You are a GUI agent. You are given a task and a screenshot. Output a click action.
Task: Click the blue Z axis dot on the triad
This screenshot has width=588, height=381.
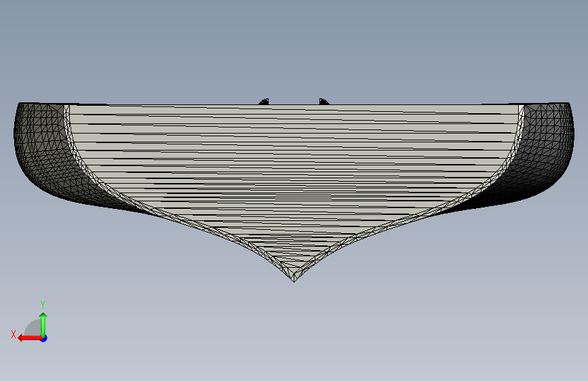click(44, 338)
